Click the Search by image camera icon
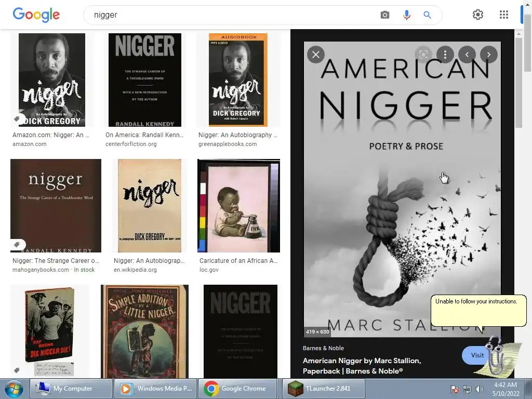 click(385, 15)
